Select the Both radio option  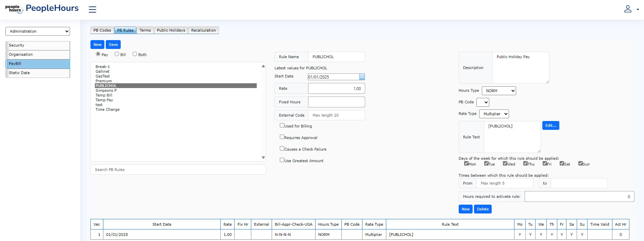point(135,54)
